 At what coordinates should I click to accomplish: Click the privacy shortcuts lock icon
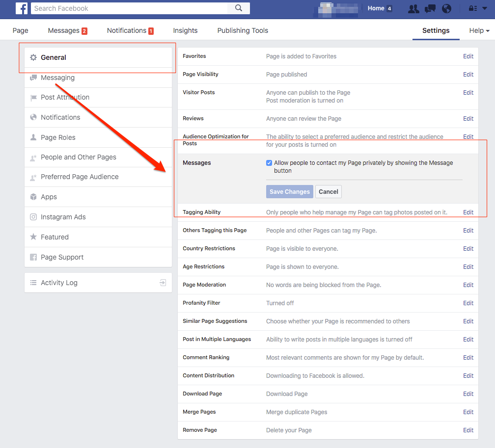(x=473, y=8)
